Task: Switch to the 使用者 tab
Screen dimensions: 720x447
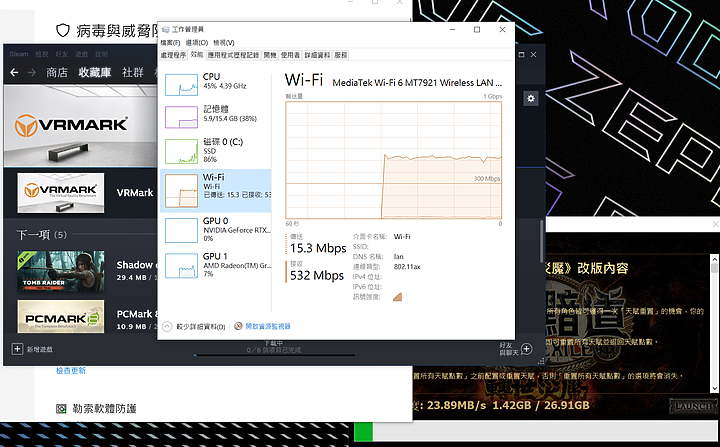Action: [290, 55]
